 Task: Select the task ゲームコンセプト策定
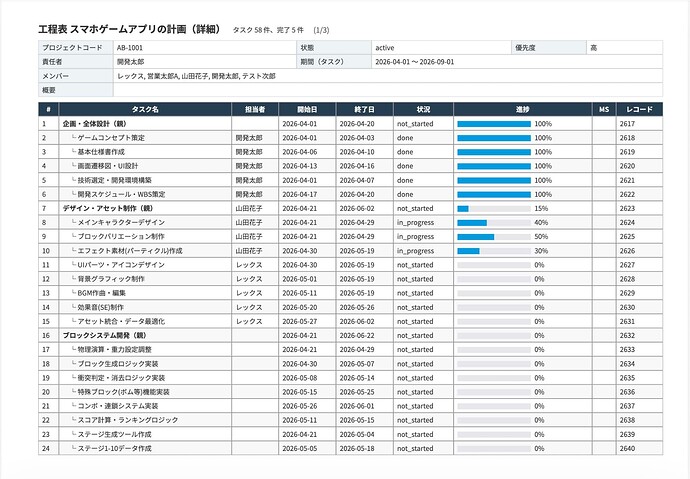coord(111,138)
